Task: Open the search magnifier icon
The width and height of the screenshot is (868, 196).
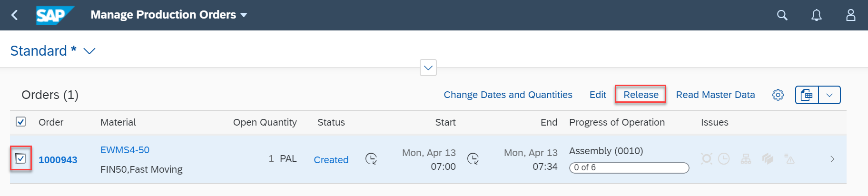Action: (x=782, y=15)
